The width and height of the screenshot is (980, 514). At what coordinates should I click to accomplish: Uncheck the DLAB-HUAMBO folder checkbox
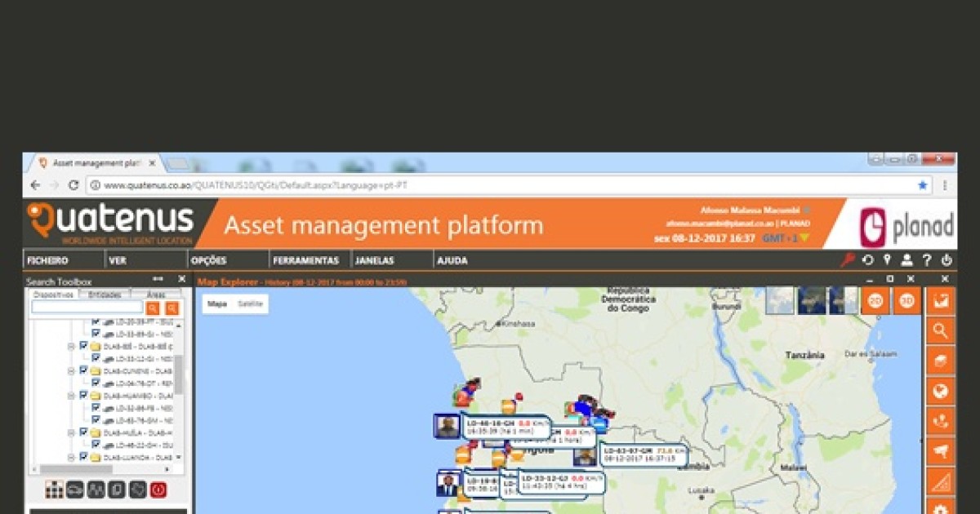pos(83,395)
